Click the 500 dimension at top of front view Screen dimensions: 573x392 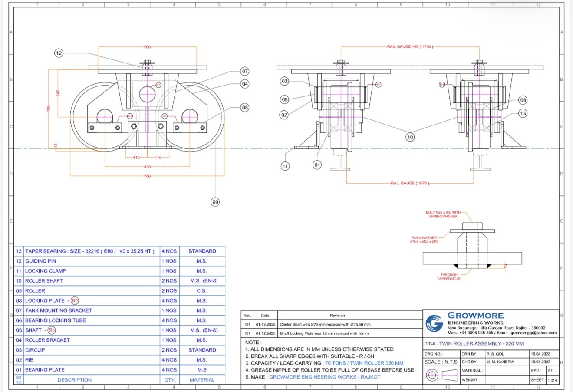[148, 47]
